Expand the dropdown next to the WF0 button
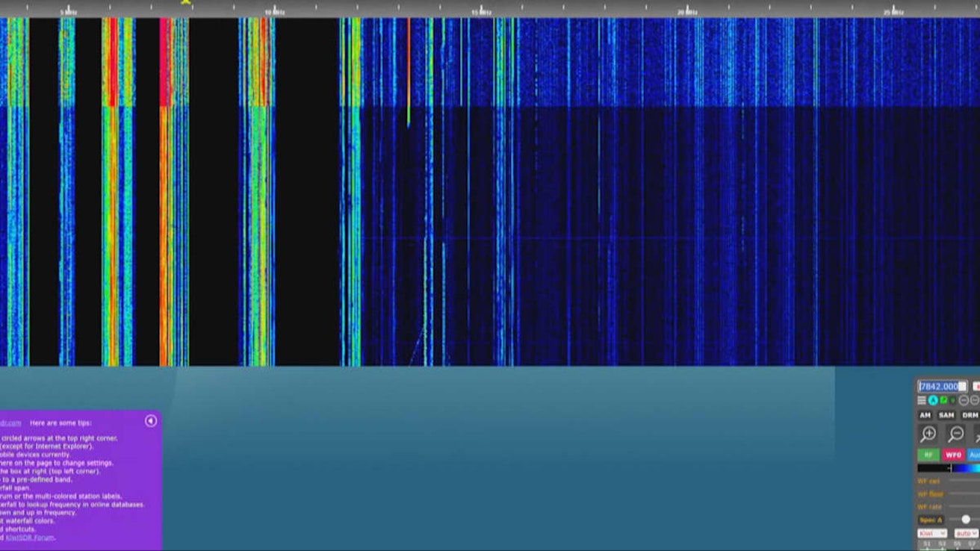 975,453
